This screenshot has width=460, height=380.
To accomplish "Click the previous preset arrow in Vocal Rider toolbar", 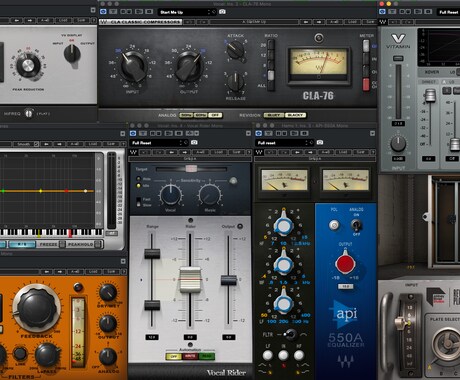I will (171, 152).
